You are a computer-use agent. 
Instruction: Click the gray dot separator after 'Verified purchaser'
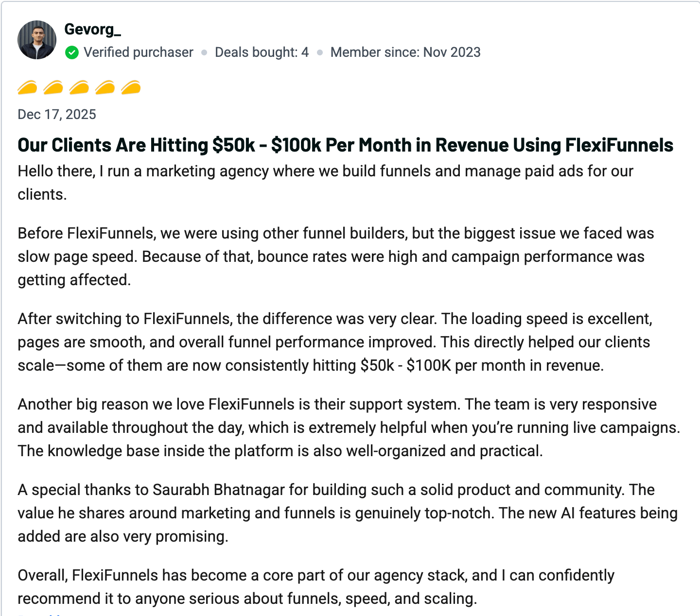tap(204, 52)
